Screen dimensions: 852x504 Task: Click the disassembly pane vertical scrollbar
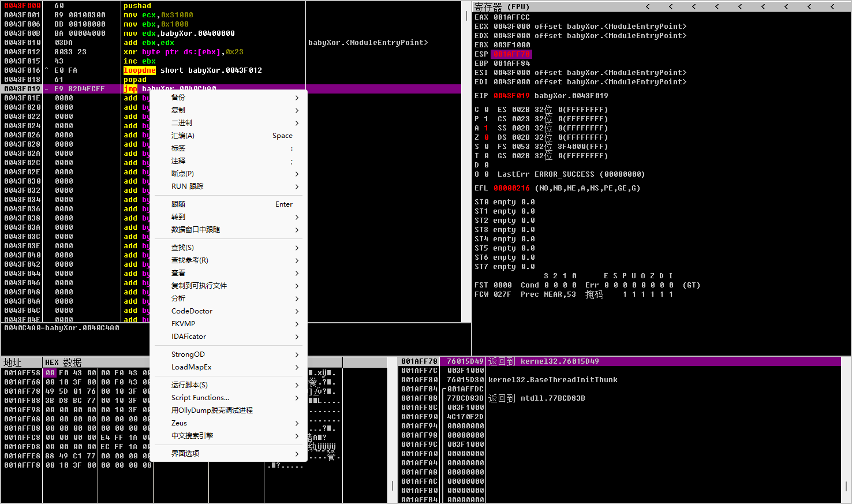pos(466,162)
